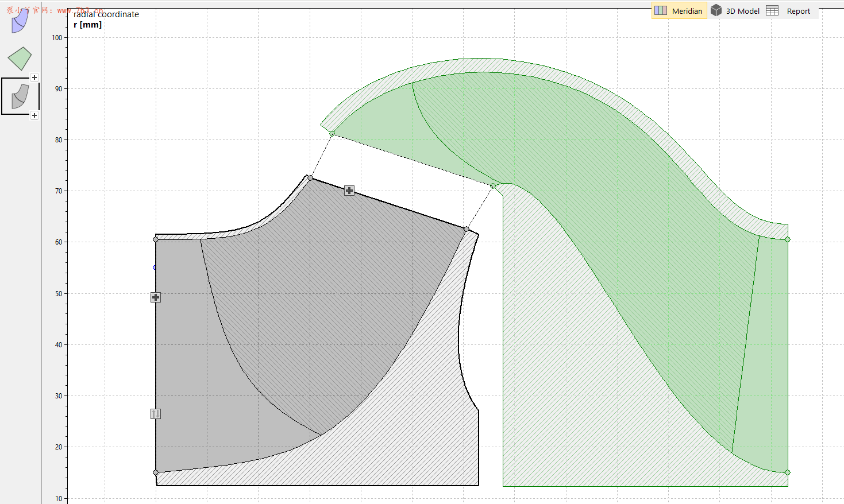Select the gray shroud inlet control point
The image size is (844, 504).
pyautogui.click(x=156, y=239)
